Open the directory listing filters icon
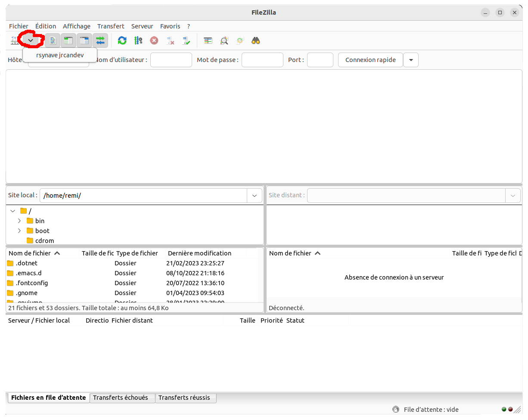Viewport: 528px width, 420px height. pos(208,40)
